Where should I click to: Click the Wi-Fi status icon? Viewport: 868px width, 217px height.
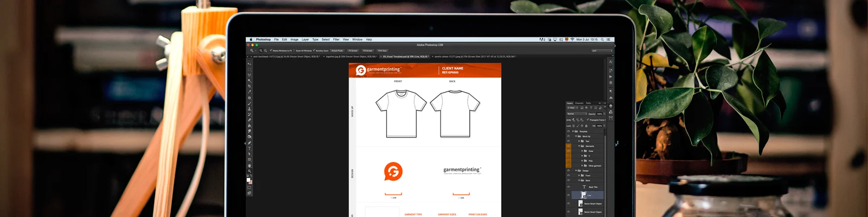572,40
